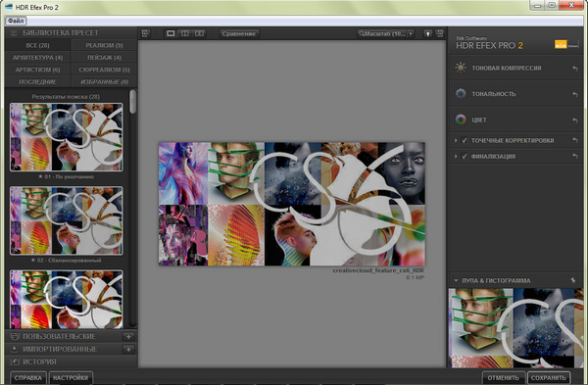Collapse the ЛУПА & ГИСТОГРАММА panel
588x385 pixels.
pos(456,280)
